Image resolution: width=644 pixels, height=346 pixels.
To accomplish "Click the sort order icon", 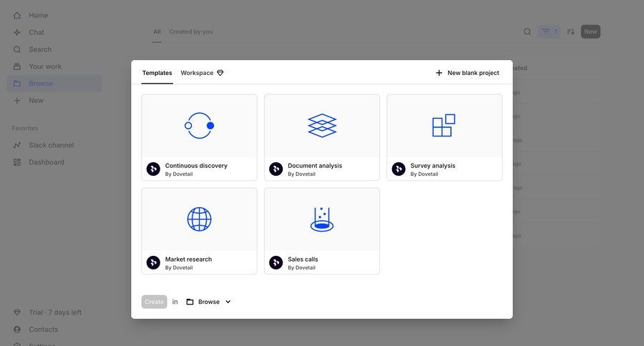I will tap(570, 31).
